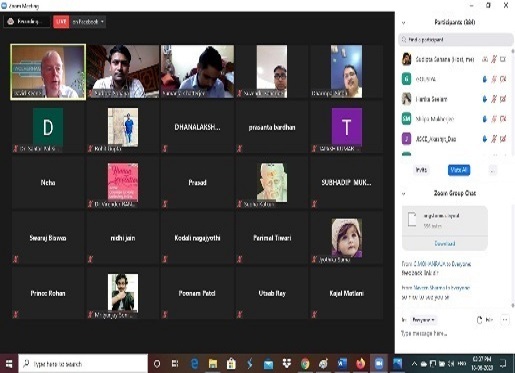Download the shared file in chat
This screenshot has height=373, width=515.
coord(445,244)
